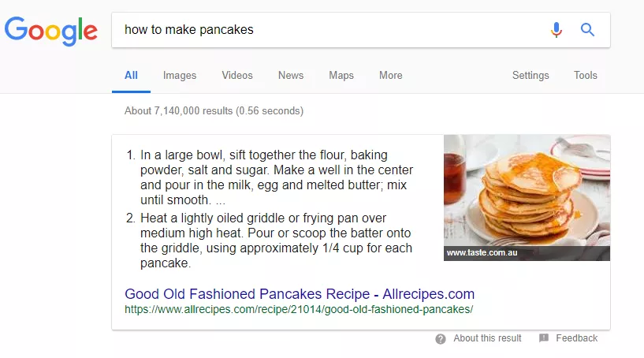Image resolution: width=644 pixels, height=358 pixels.
Task: Click the allrecipes.com green URL
Action: 299,309
